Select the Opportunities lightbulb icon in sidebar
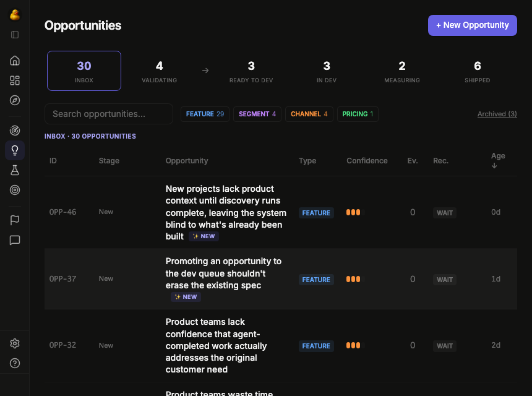Image resolution: width=532 pixels, height=396 pixels. [15, 150]
